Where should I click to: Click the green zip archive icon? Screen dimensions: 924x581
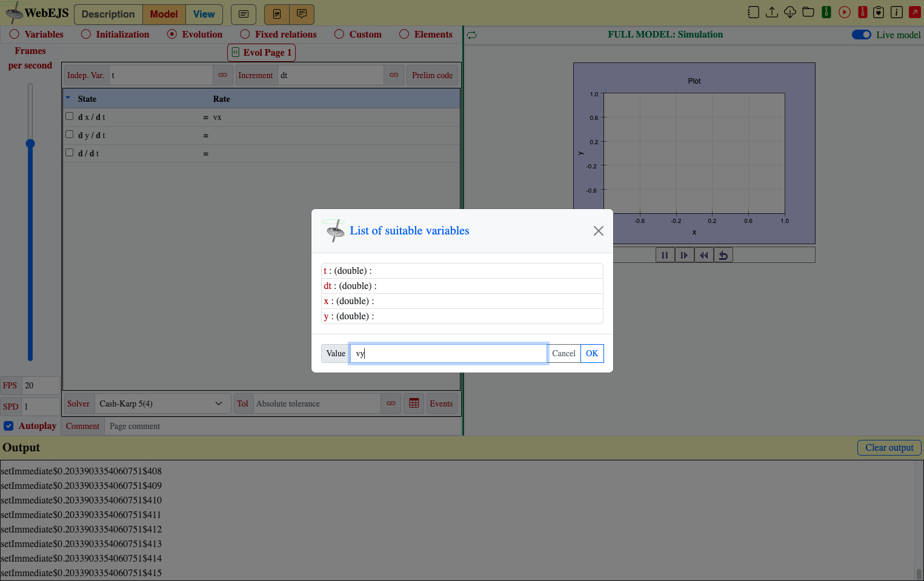pyautogui.click(x=826, y=12)
